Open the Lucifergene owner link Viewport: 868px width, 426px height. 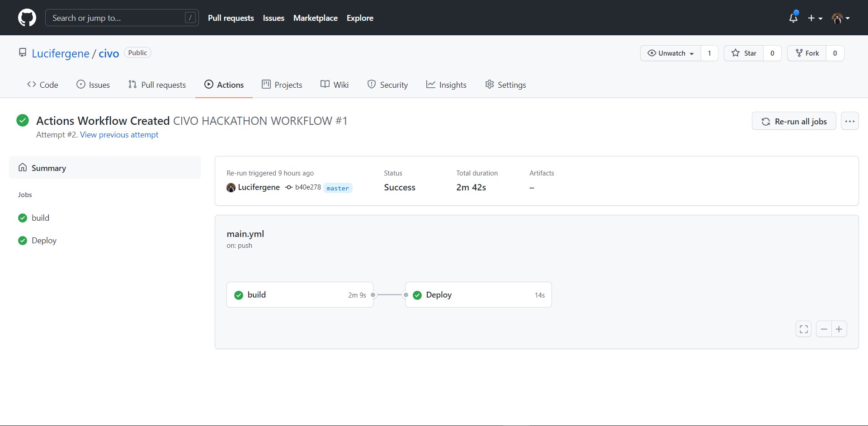click(61, 53)
